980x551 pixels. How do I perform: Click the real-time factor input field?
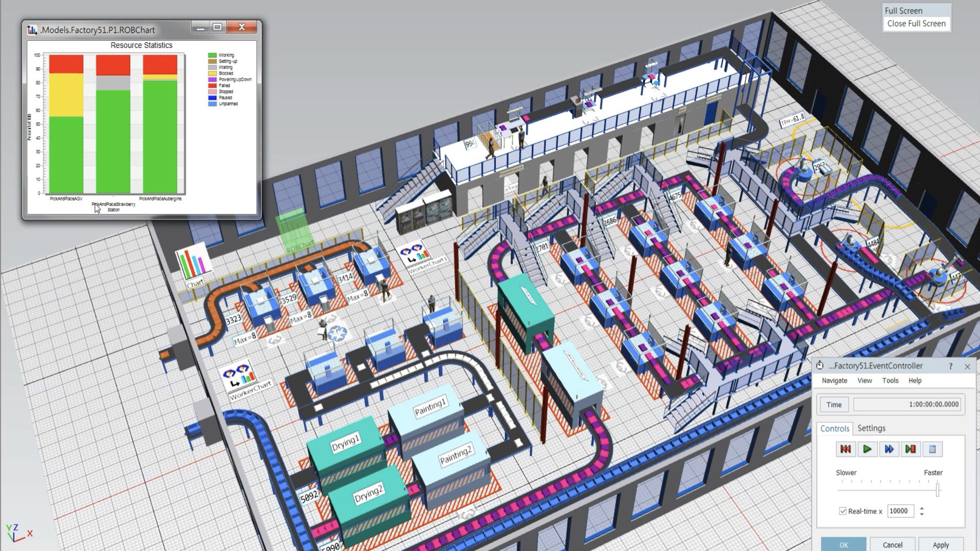pyautogui.click(x=900, y=511)
